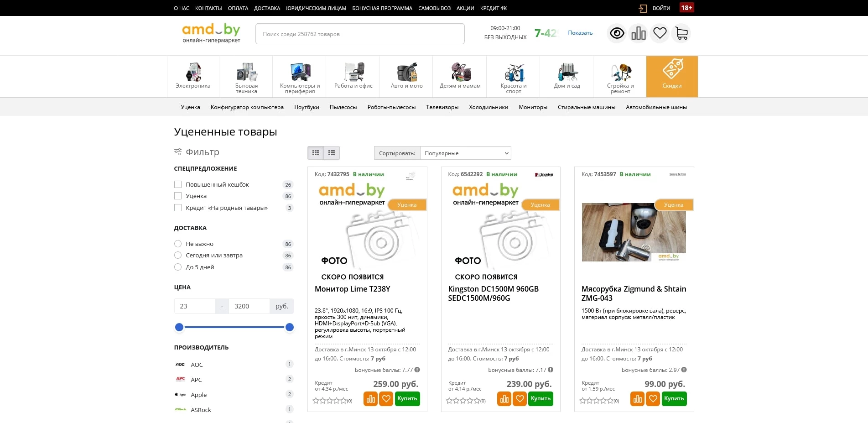Open the КОНТАКТЫ menu item
The height and width of the screenshot is (423, 868).
(208, 8)
